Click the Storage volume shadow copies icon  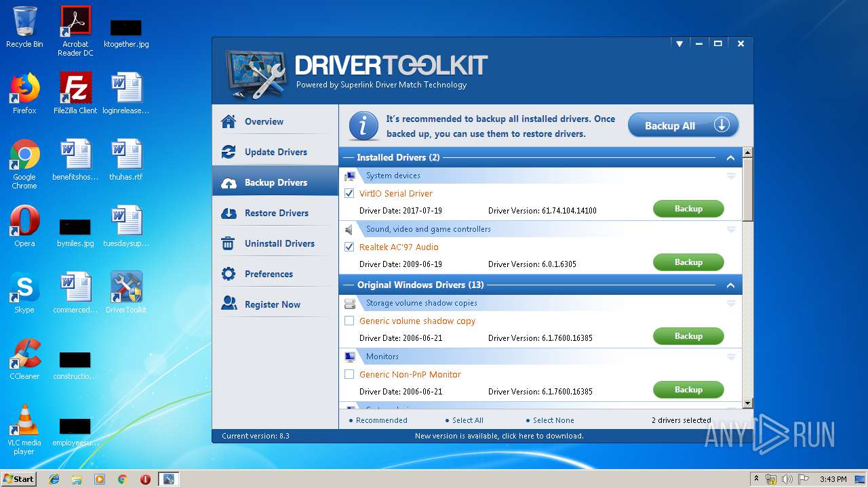coord(350,304)
